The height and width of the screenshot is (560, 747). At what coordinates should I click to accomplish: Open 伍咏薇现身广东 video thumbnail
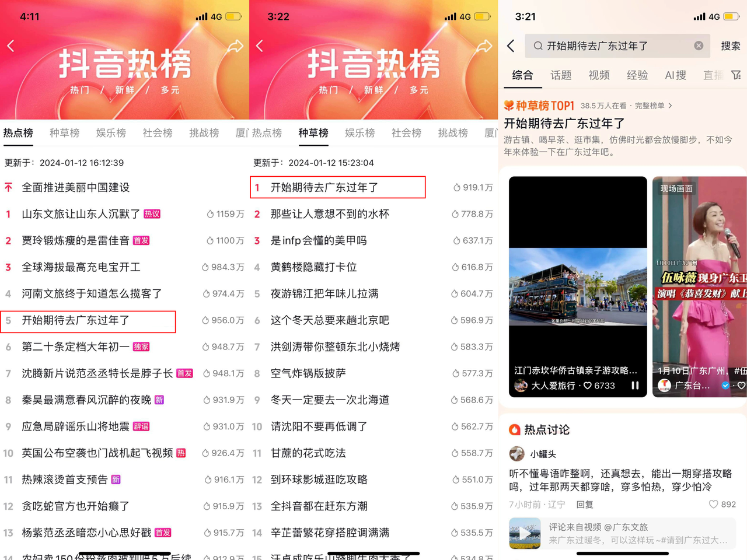click(x=700, y=286)
